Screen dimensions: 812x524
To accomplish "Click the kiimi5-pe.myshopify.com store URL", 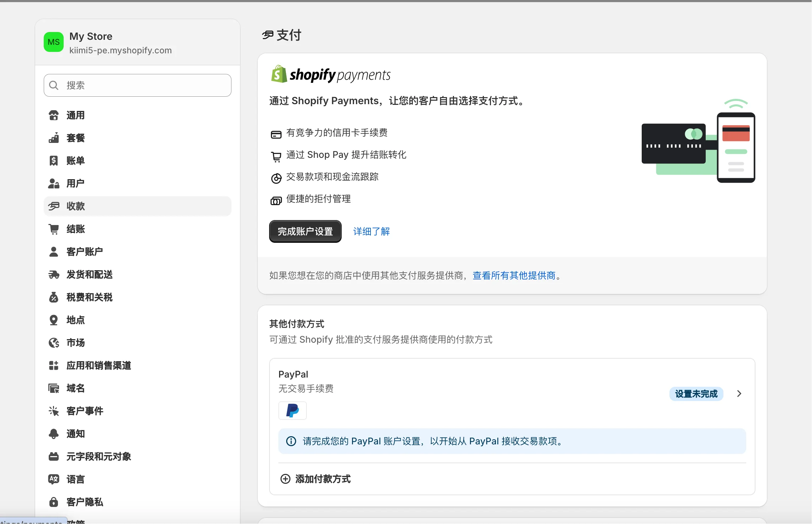I will (121, 50).
